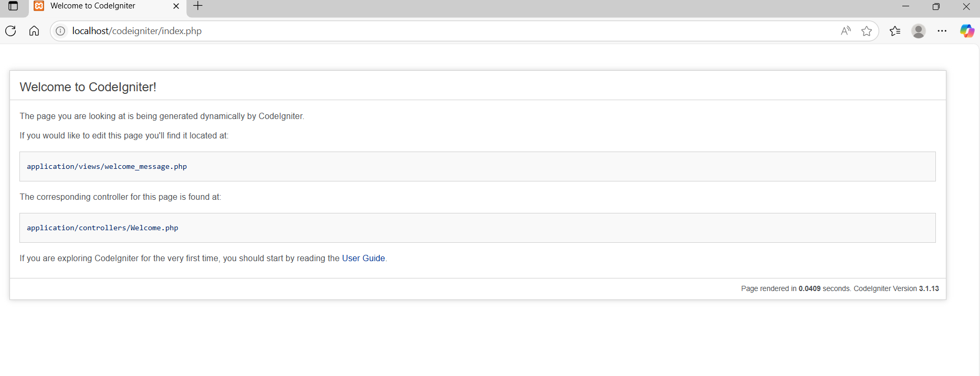Click the welcome_message.php view path text
980x376 pixels.
(x=107, y=167)
